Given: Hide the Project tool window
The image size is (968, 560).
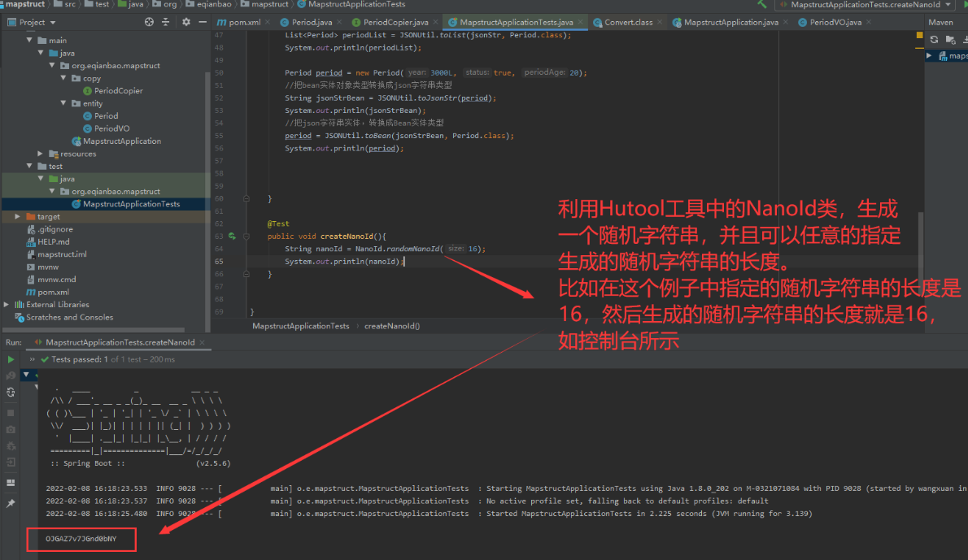Looking at the screenshot, I should click(x=203, y=22).
